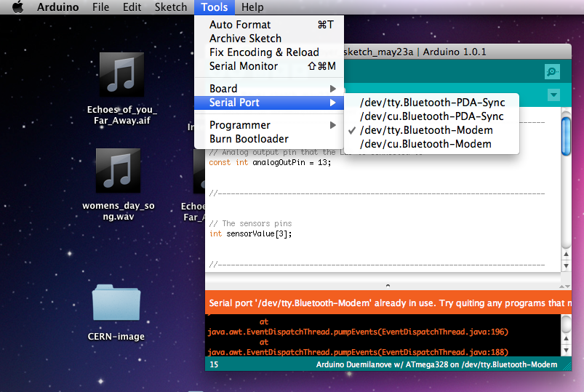
Task: Select Echoes_of_you_Far_Away.aif desktop file
Action: [121, 89]
